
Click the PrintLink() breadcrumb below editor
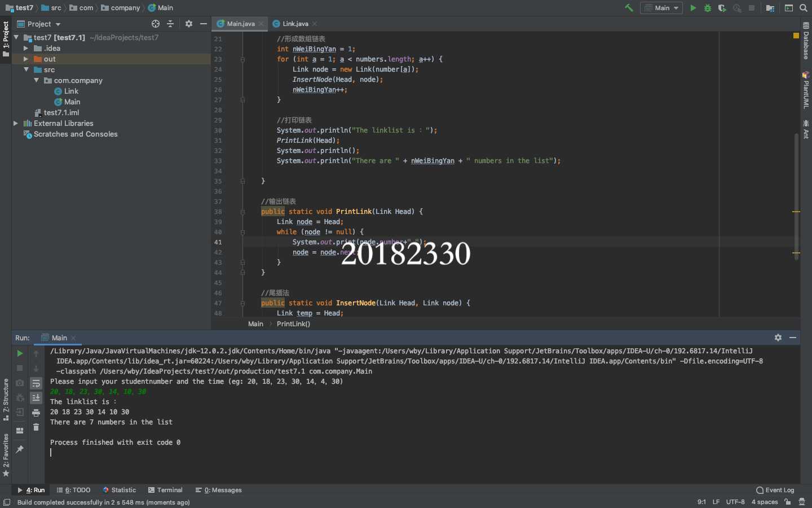click(293, 324)
